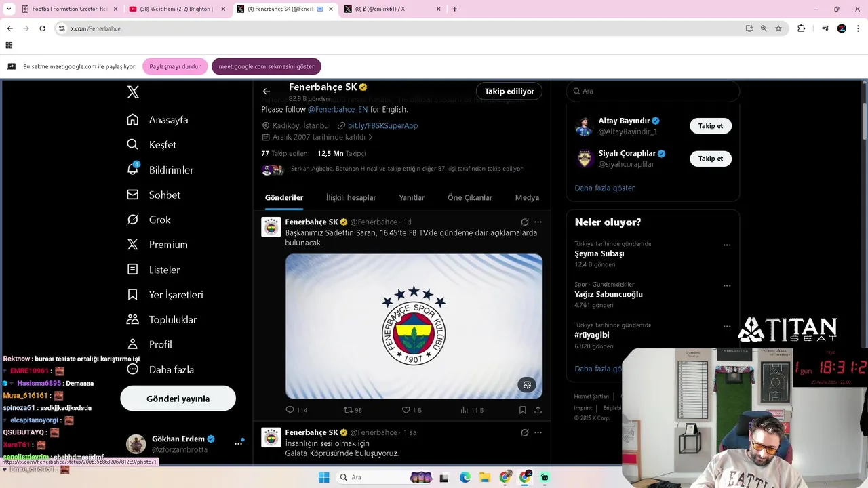Switch to Gönderiler tab

284,197
